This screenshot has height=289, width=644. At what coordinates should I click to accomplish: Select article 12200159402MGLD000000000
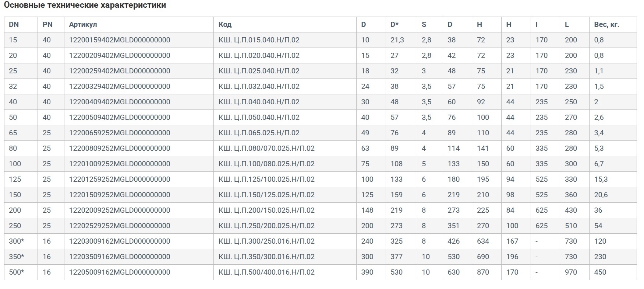tap(120, 40)
